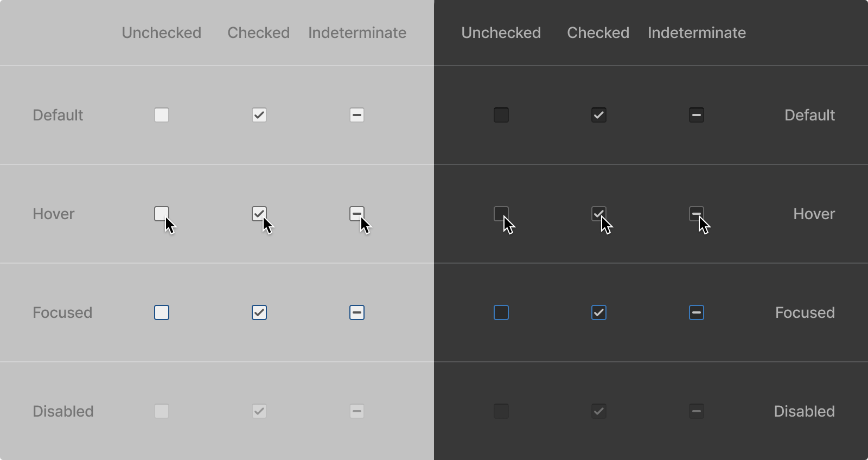The width and height of the screenshot is (868, 460).
Task: Check the unchecked Default checkbox in dark theme
Action: point(501,115)
